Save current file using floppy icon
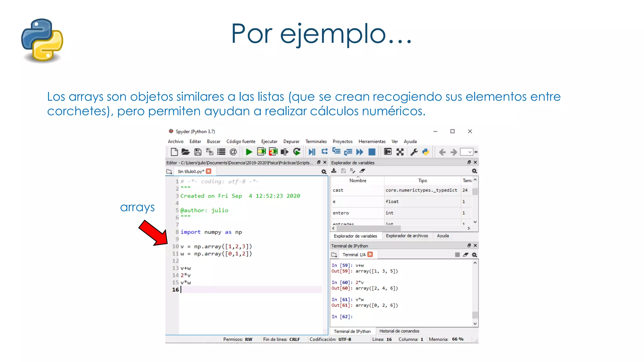Screen dimensions: 644x362 198,152
